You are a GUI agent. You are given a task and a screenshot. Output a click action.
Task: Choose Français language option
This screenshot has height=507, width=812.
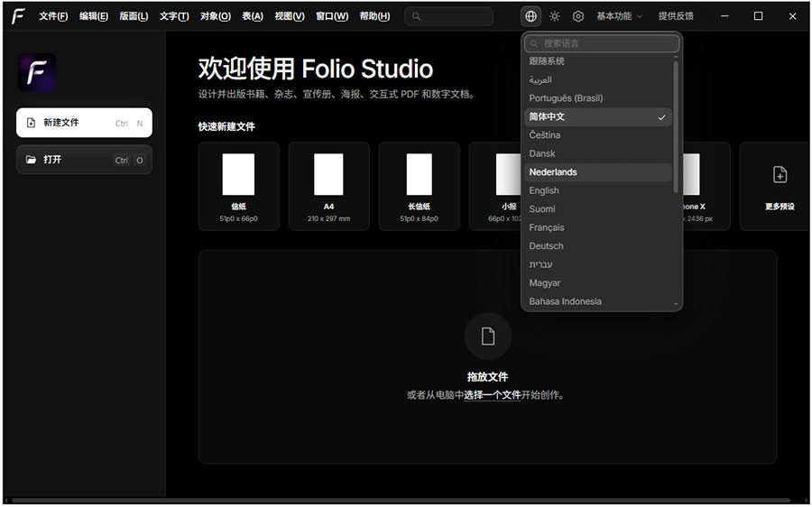click(x=597, y=227)
